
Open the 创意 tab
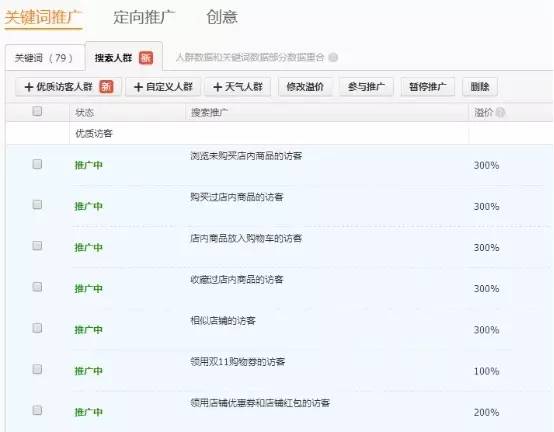222,17
